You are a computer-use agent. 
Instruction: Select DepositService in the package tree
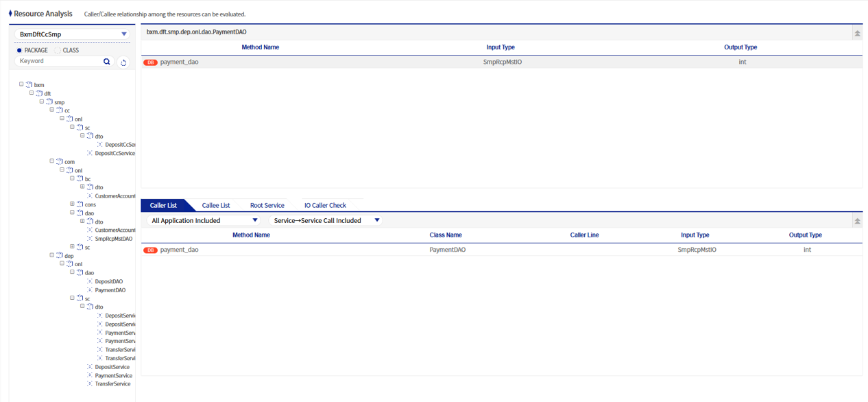[112, 367]
